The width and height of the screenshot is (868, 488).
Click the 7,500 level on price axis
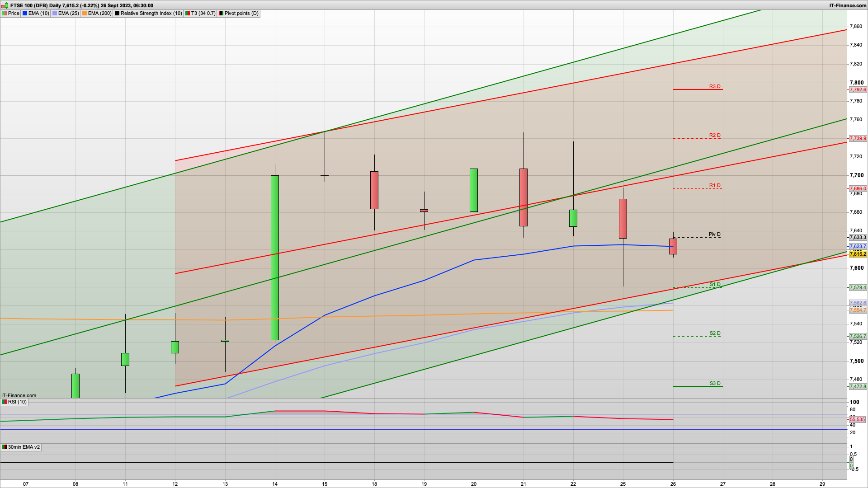[x=857, y=361]
